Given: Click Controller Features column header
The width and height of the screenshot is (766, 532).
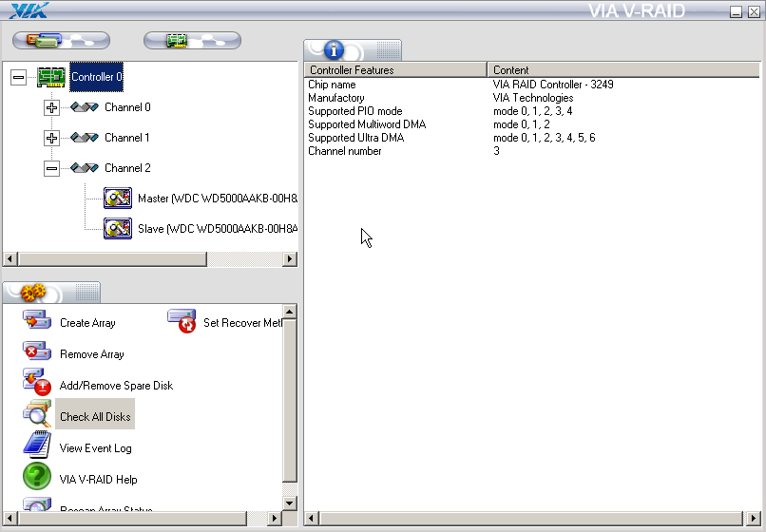Looking at the screenshot, I should point(395,70).
